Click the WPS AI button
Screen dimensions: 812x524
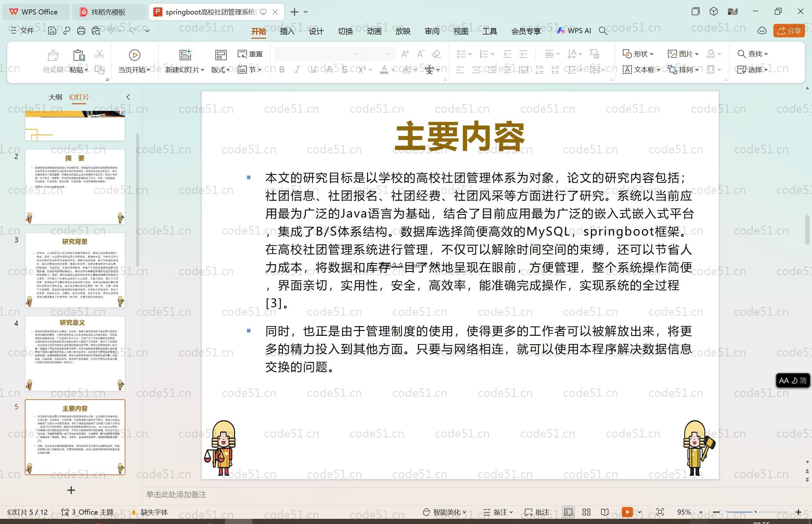coord(574,31)
